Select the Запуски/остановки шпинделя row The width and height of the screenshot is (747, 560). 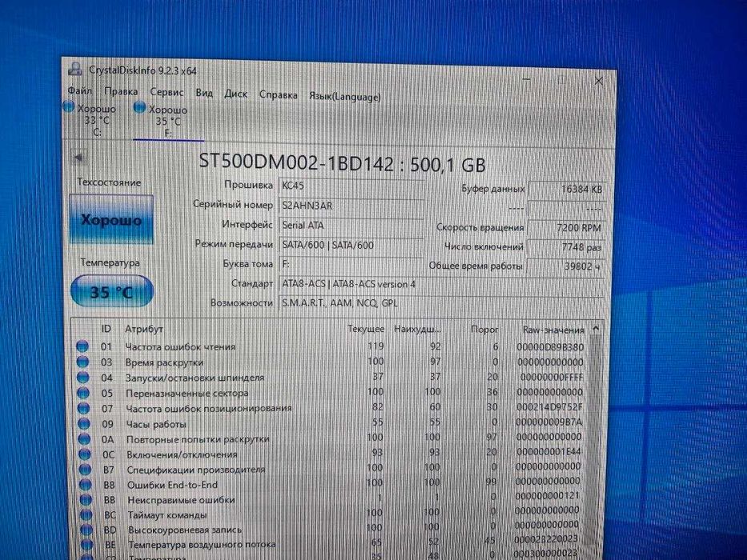[330, 378]
